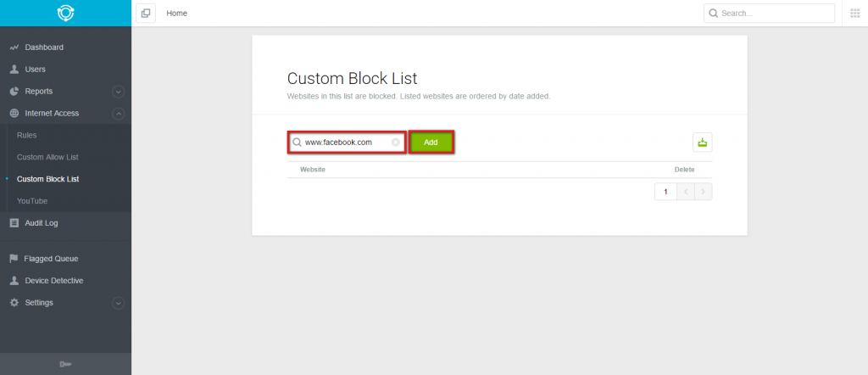868x375 pixels.
Task: Open the window switcher icon beside Home
Action: pyautogui.click(x=146, y=14)
